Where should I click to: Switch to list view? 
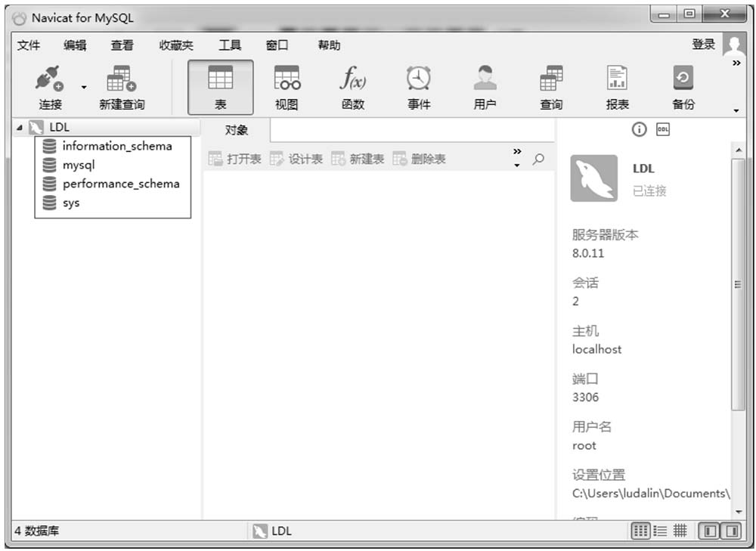point(660,531)
